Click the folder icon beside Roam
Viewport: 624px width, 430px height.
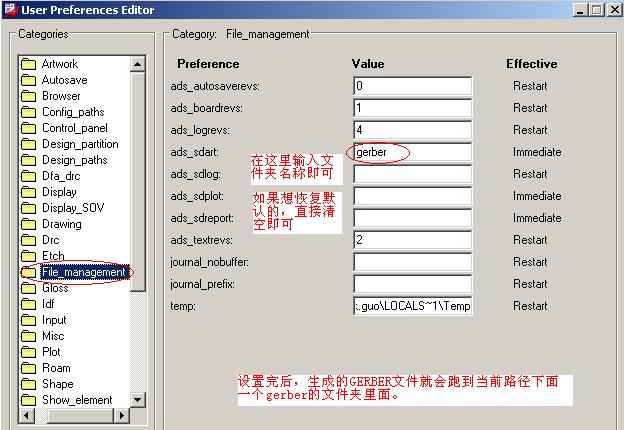pos(28,368)
